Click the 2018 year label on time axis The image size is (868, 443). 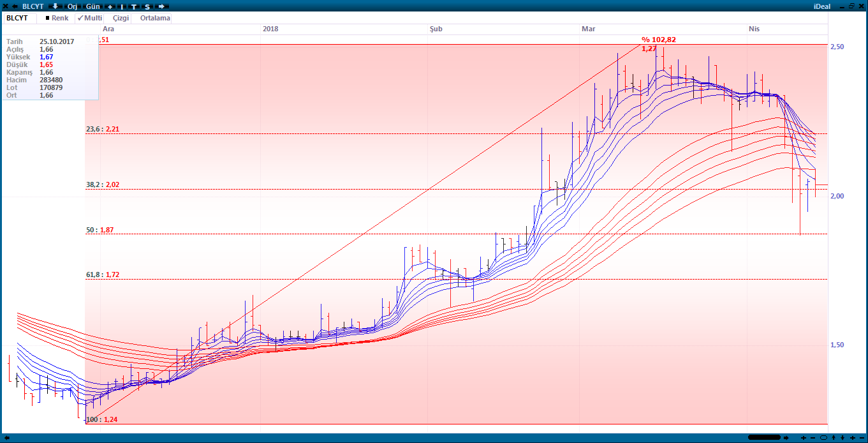[x=270, y=29]
